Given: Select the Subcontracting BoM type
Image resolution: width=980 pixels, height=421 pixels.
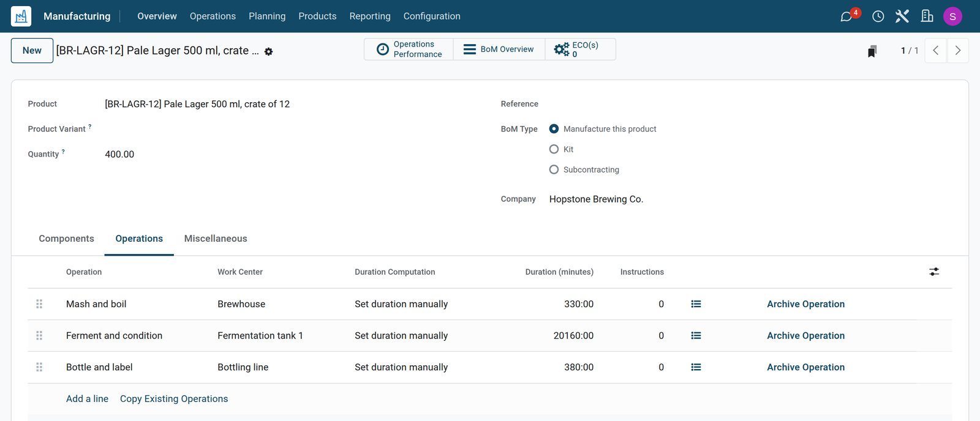Looking at the screenshot, I should point(554,170).
